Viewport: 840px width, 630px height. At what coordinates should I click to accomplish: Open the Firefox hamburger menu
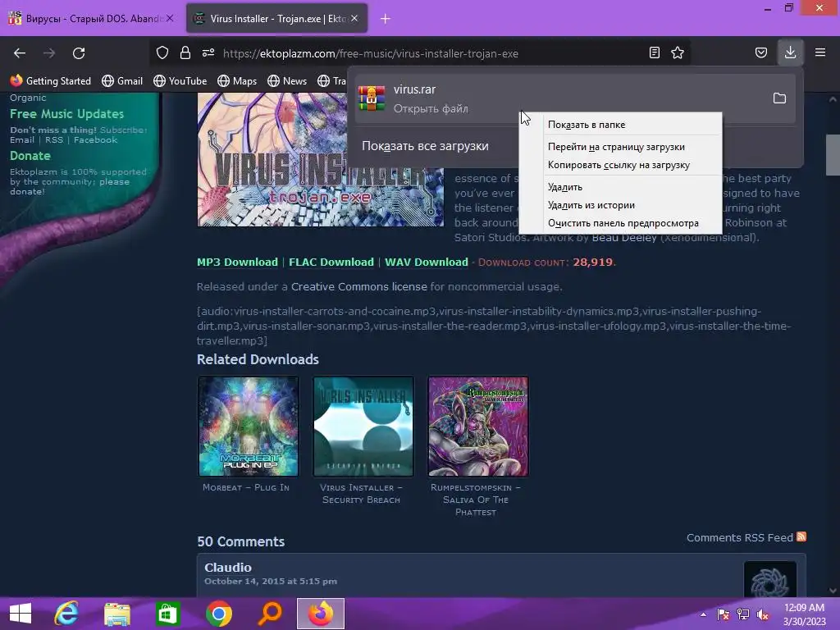820,52
